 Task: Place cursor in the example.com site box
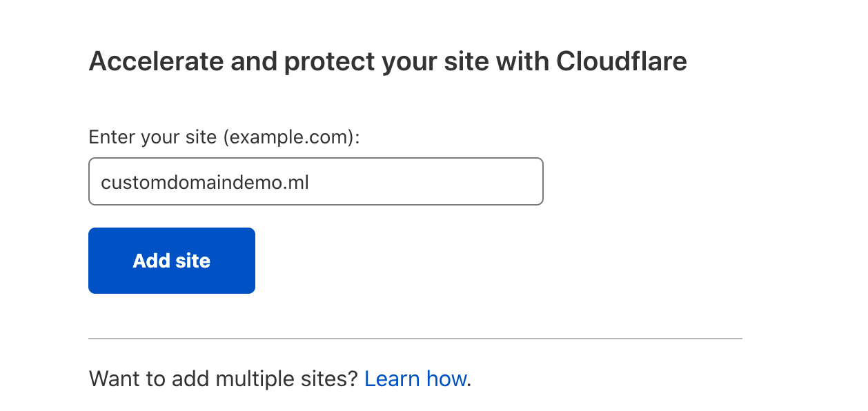coord(316,181)
